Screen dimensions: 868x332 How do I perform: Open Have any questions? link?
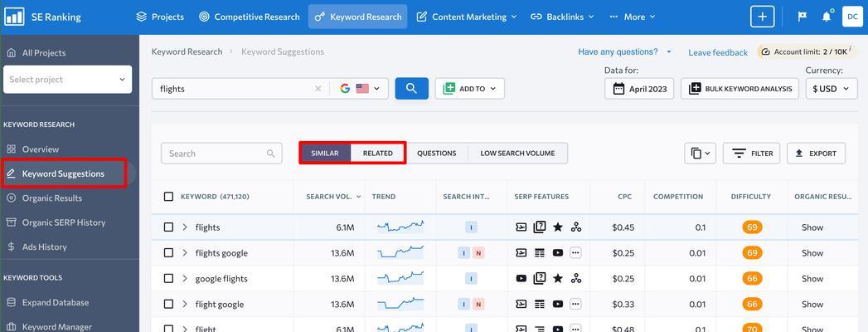coord(625,51)
